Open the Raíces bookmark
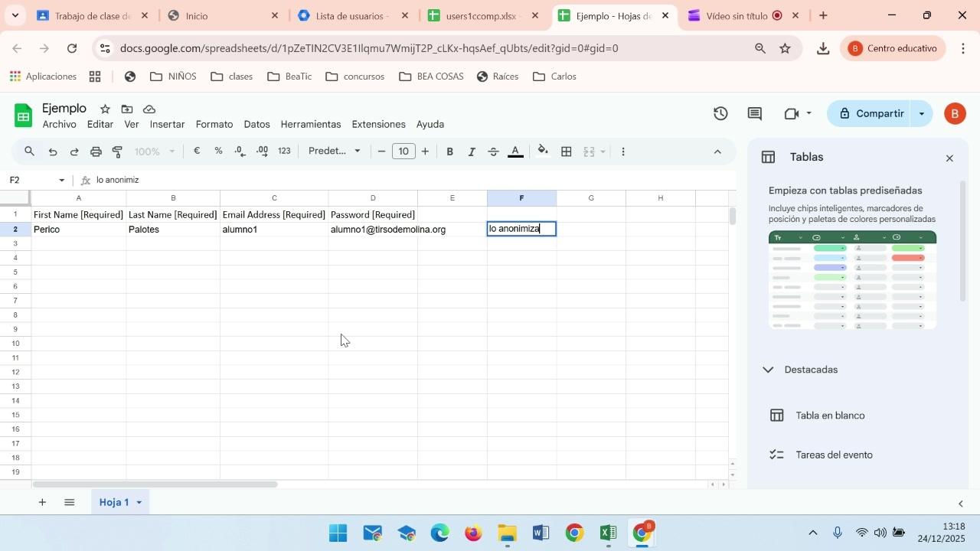The image size is (980, 551). point(497,77)
